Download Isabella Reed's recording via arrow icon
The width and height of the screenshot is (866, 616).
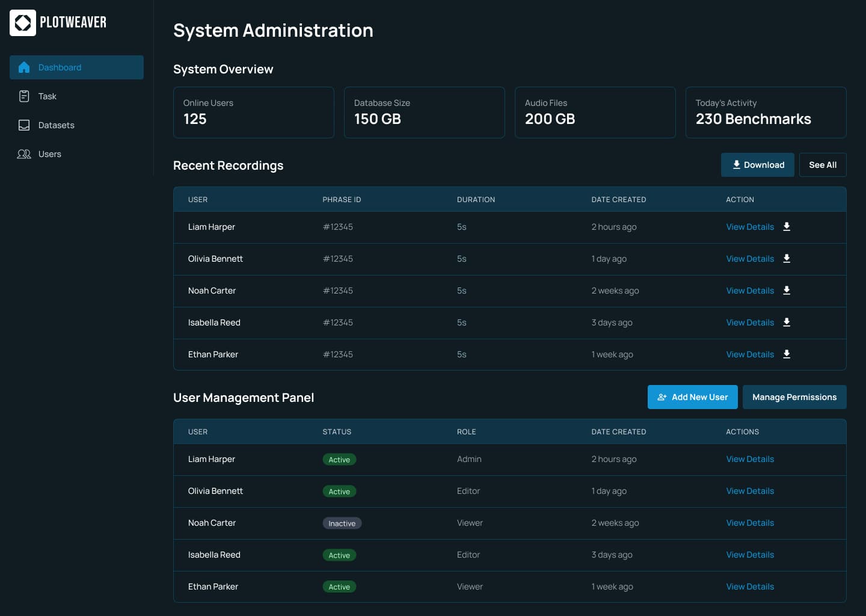click(787, 322)
